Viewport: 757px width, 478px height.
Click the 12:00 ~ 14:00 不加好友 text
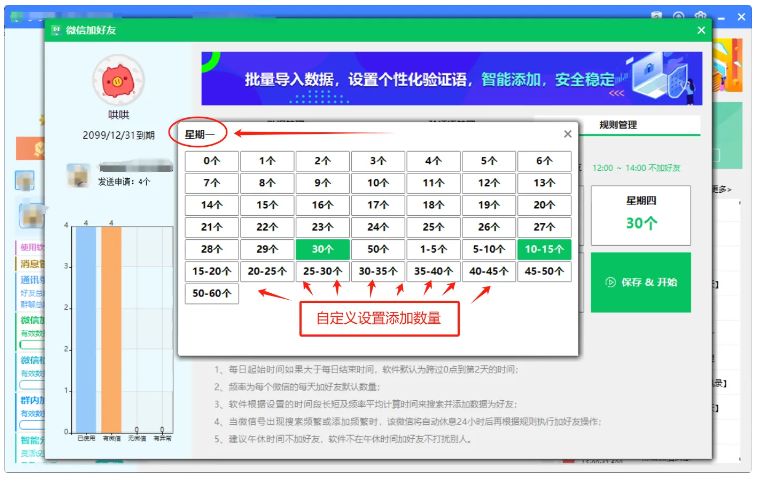(636, 168)
